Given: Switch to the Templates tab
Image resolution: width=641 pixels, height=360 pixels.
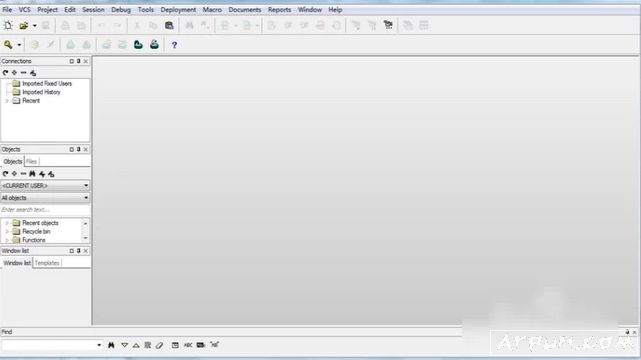Looking at the screenshot, I should [47, 263].
